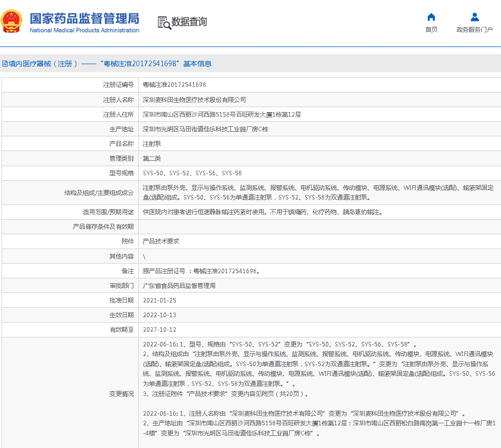This screenshot has width=501, height=448.
Task: Click the 数据查询 magnifier document icon
Action: [164, 22]
